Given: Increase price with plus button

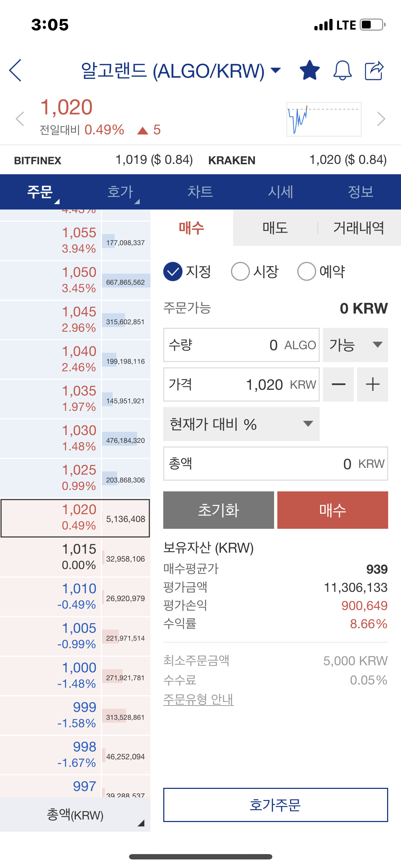Looking at the screenshot, I should [x=372, y=384].
